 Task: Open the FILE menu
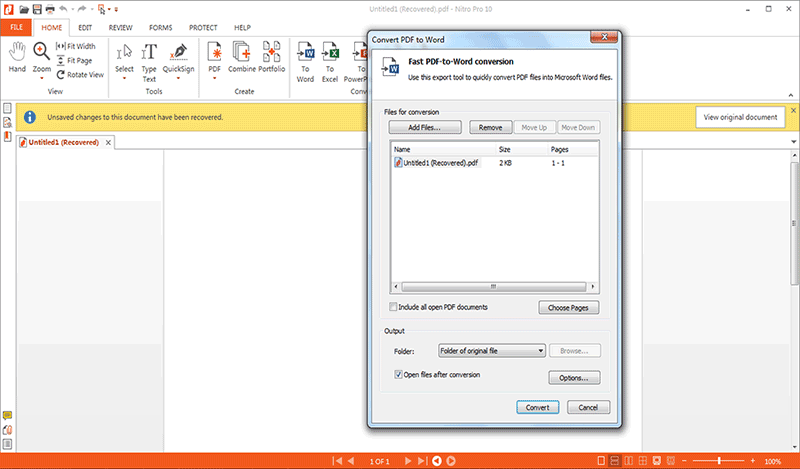16,28
